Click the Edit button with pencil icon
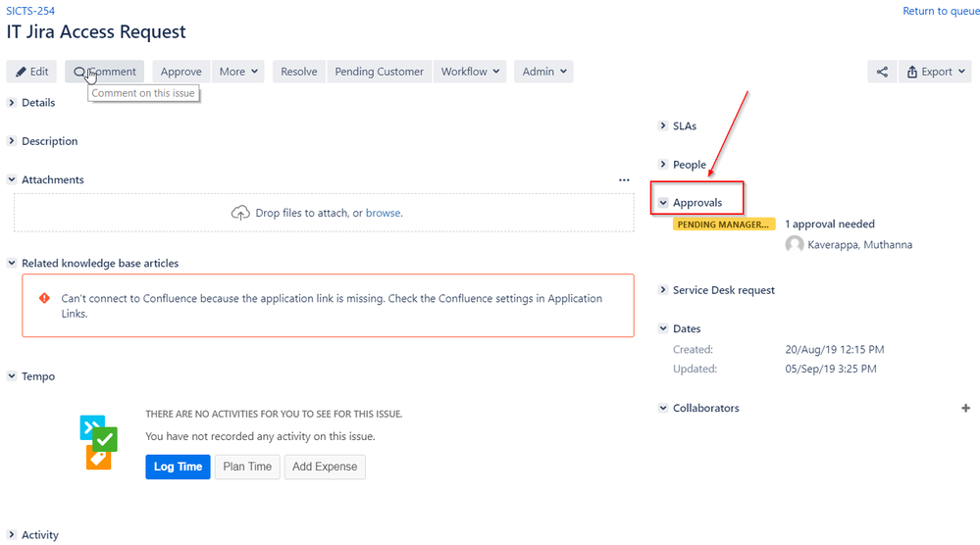This screenshot has width=980, height=545. click(31, 72)
